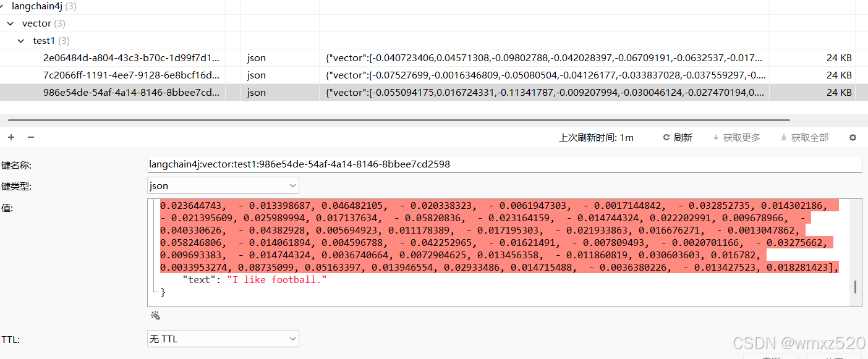Open the TTL 无 TTL dropdown
The image size is (868, 359).
pyautogui.click(x=223, y=339)
